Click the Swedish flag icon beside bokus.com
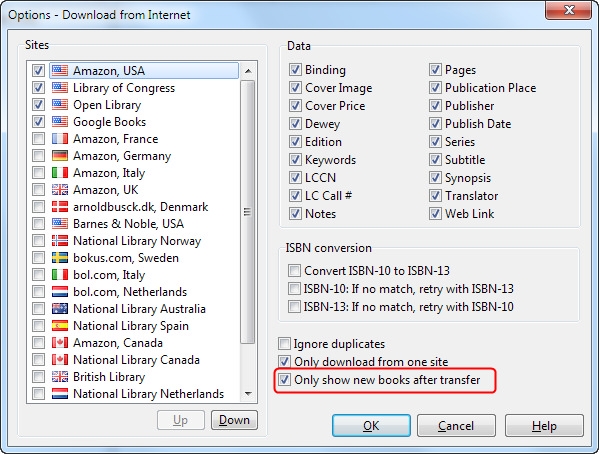 point(60,258)
